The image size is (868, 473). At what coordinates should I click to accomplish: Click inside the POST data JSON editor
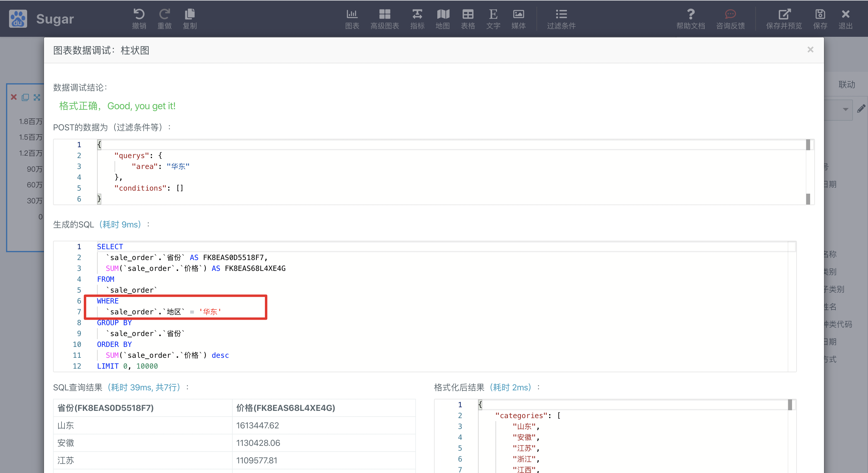click(x=434, y=172)
